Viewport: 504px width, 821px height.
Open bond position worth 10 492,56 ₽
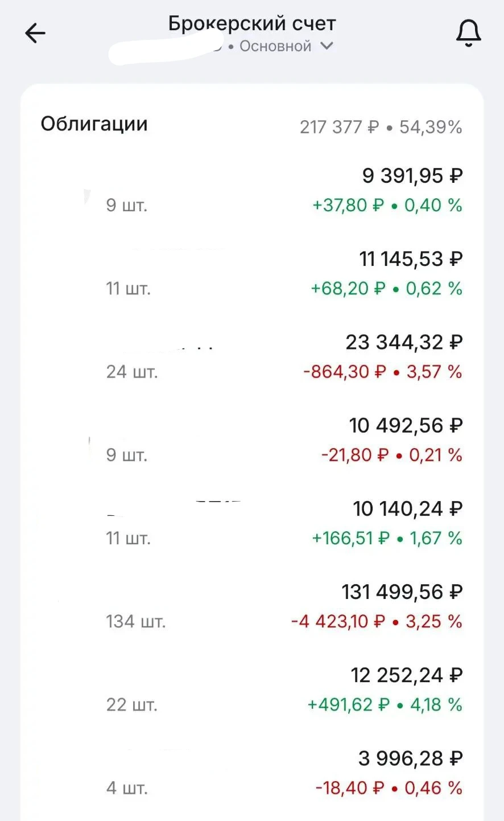pos(252,440)
